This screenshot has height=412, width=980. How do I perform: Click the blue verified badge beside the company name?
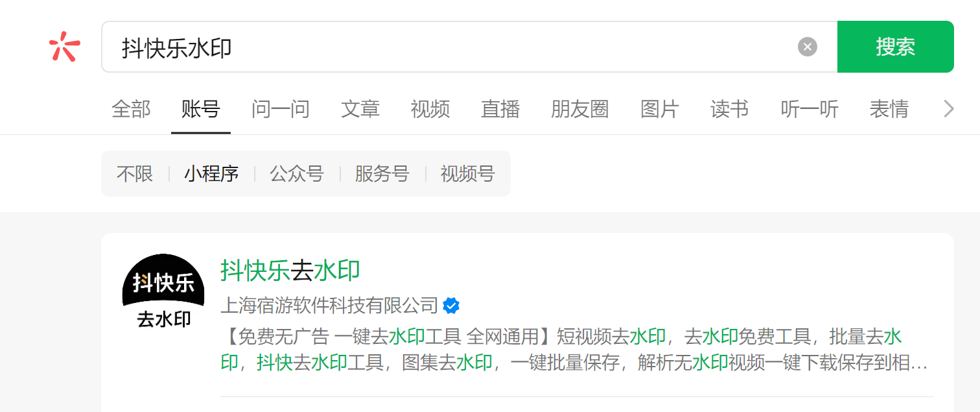click(451, 305)
